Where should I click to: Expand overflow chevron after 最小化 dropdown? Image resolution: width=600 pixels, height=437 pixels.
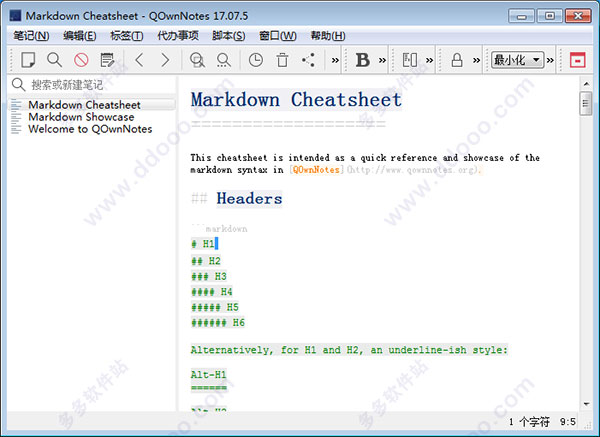[550, 60]
